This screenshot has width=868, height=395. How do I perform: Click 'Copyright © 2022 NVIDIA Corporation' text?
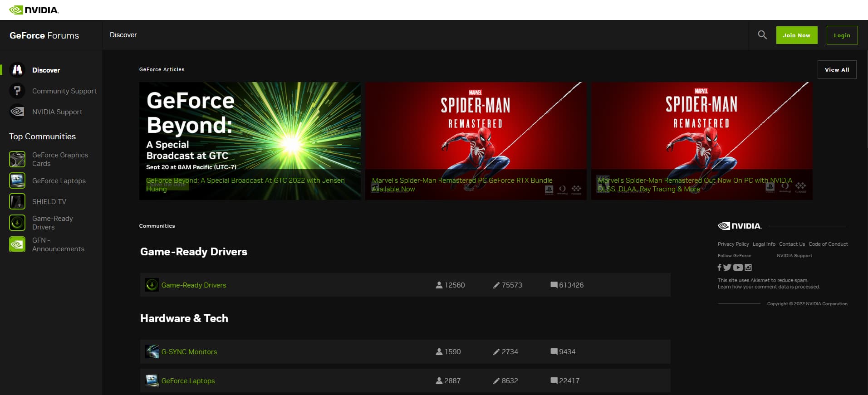coord(807,304)
